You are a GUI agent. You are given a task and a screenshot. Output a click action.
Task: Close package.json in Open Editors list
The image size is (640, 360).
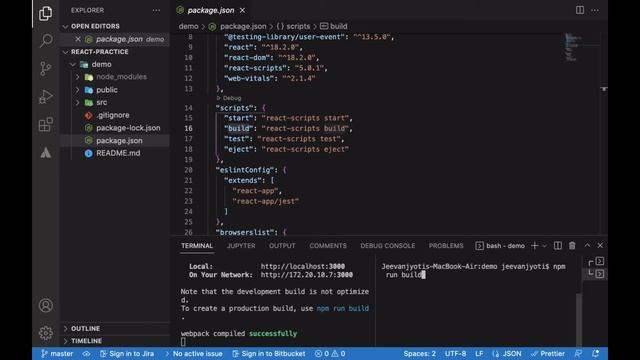[78, 39]
